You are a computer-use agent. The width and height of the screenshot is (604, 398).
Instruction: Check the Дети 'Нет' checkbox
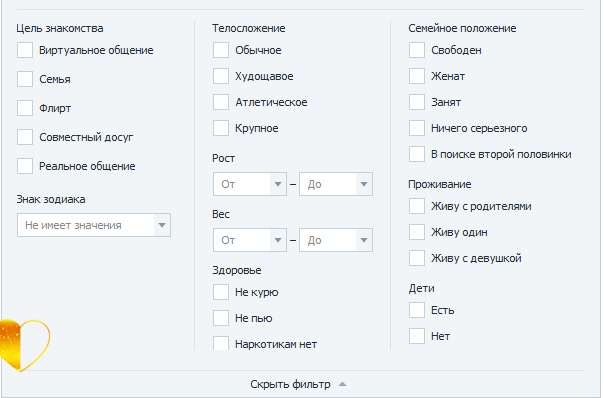coord(417,336)
